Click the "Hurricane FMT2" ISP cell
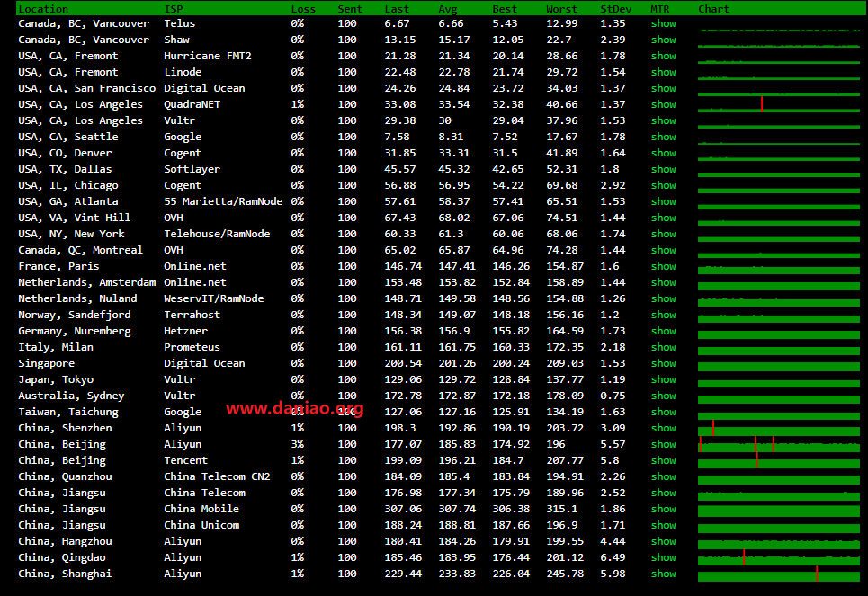Screen dimensions: 868x596 point(208,56)
